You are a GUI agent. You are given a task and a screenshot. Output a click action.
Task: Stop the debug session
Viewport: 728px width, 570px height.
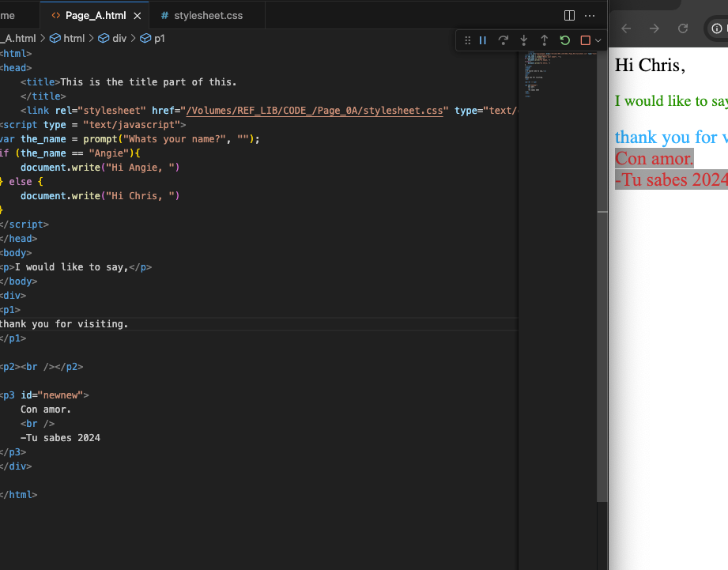[x=585, y=40]
